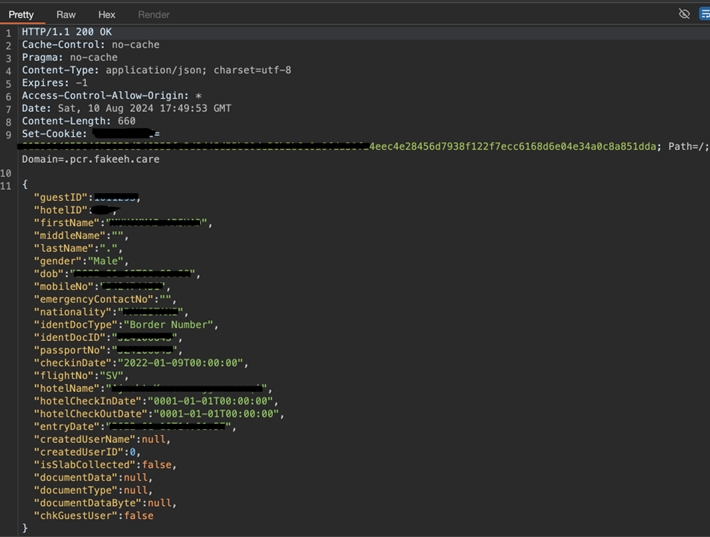This screenshot has height=537, width=710.
Task: Select the cookie Path=/ attribute
Action: click(688, 146)
